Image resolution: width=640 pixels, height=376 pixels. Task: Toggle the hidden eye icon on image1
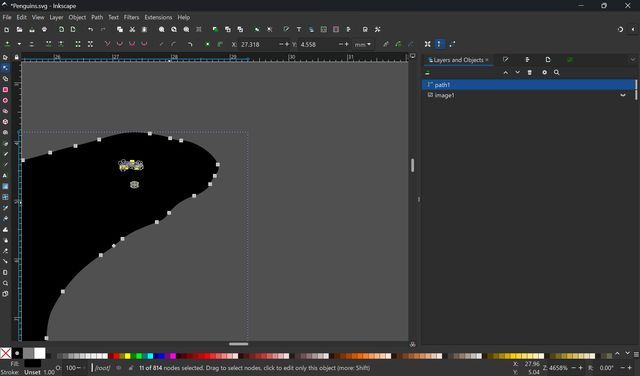(623, 95)
